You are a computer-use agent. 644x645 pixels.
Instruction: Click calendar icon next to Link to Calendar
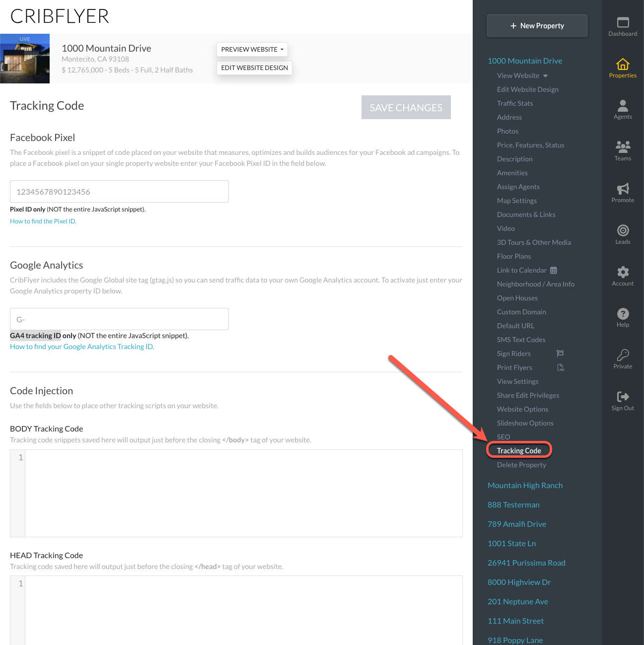pyautogui.click(x=554, y=270)
